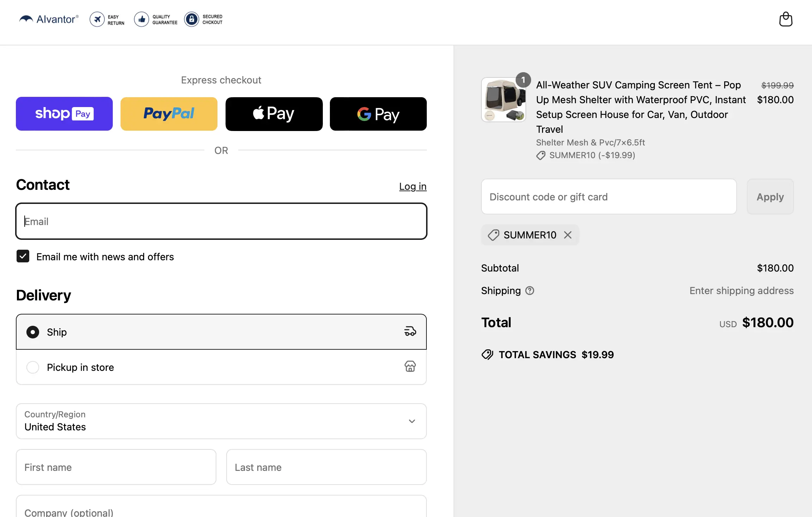The width and height of the screenshot is (812, 517).
Task: Select the Pickup in store option
Action: [x=221, y=367]
